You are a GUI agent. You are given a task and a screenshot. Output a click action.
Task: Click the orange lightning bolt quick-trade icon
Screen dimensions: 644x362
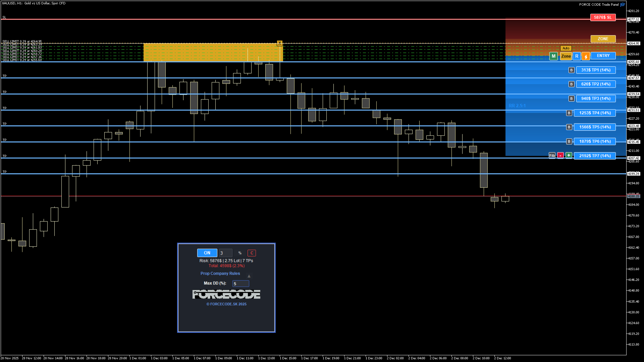(585, 56)
